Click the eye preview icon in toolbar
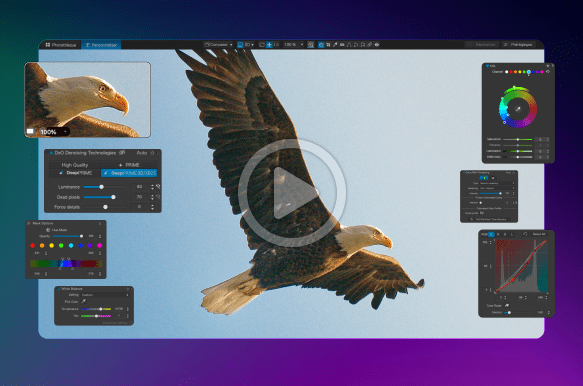Viewport: 583px width, 386px height. (x=377, y=45)
